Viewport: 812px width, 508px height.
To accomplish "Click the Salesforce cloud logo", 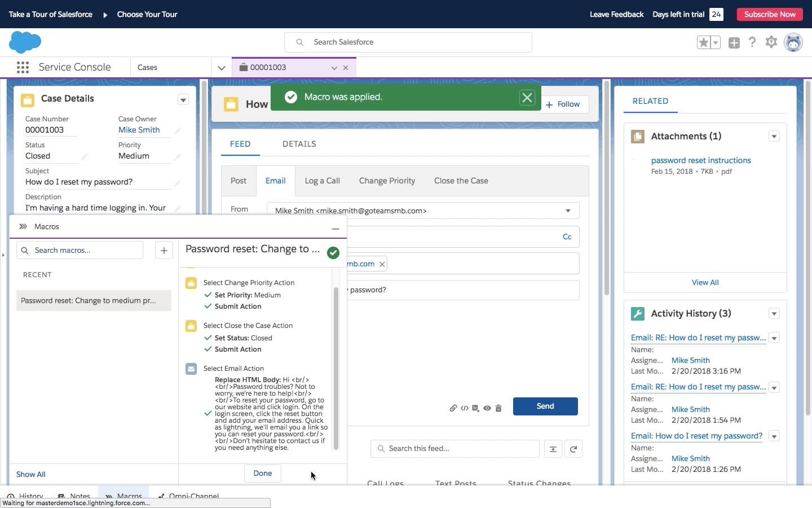I will [x=25, y=42].
